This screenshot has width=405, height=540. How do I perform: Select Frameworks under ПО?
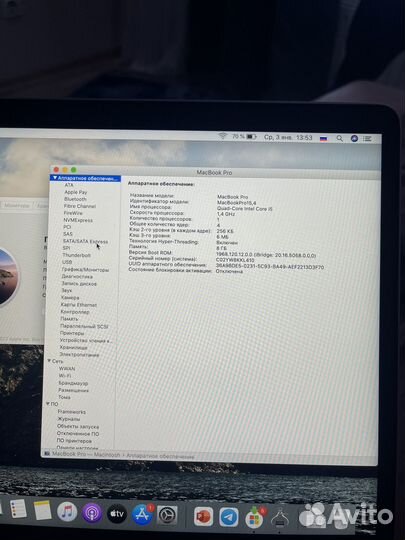tap(72, 412)
